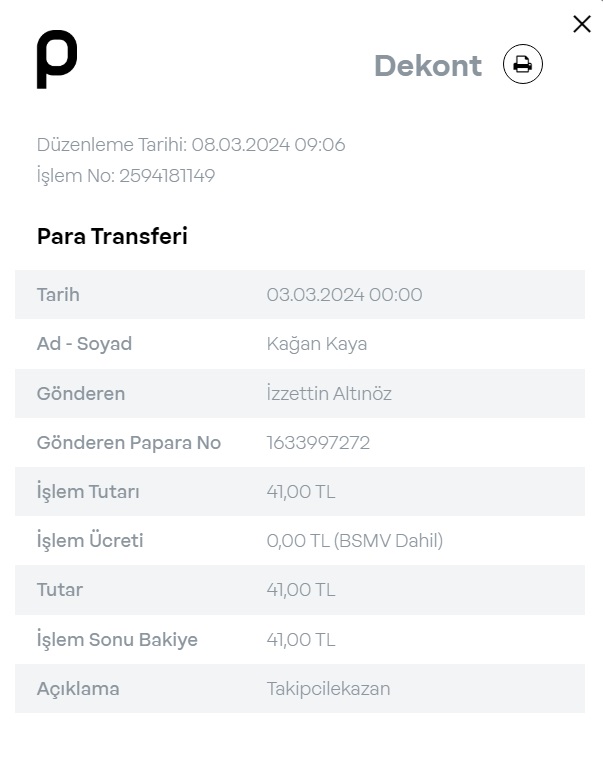
Task: Click the Düzenleme Tarihi 08.03.2024 line
Action: [191, 144]
